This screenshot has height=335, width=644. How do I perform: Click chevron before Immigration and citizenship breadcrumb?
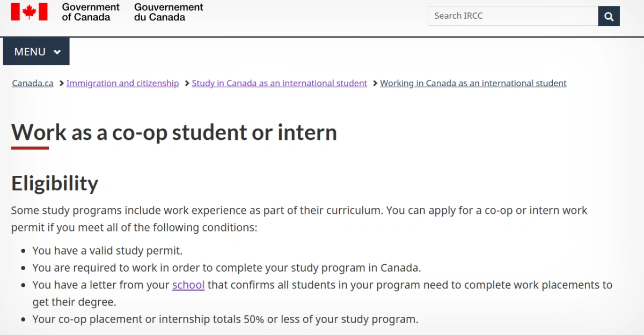click(x=62, y=83)
